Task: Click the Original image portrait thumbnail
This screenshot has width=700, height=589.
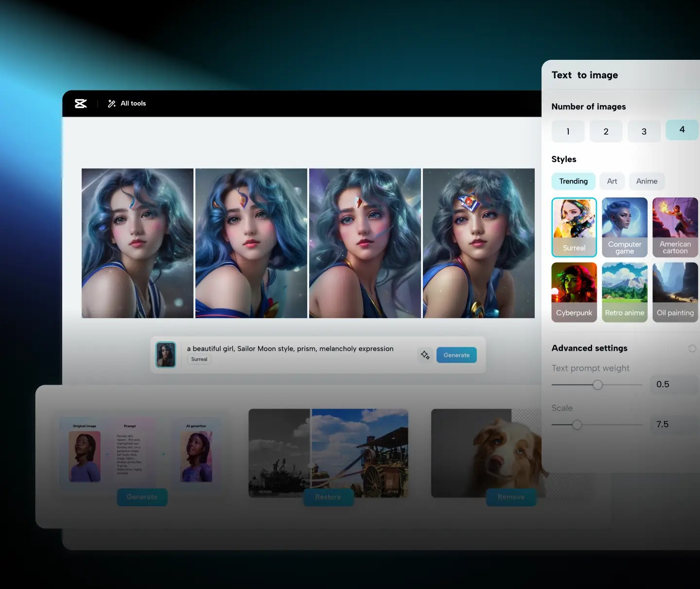Action: click(x=85, y=457)
